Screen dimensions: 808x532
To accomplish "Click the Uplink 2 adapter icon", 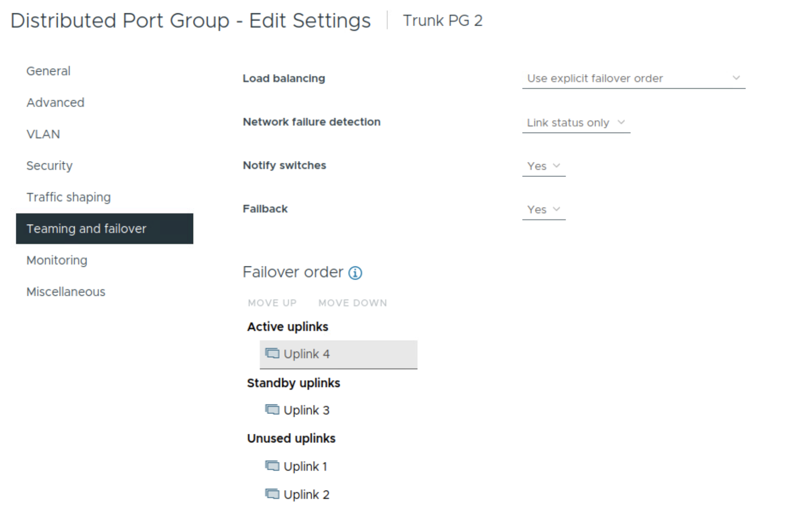I will (272, 494).
